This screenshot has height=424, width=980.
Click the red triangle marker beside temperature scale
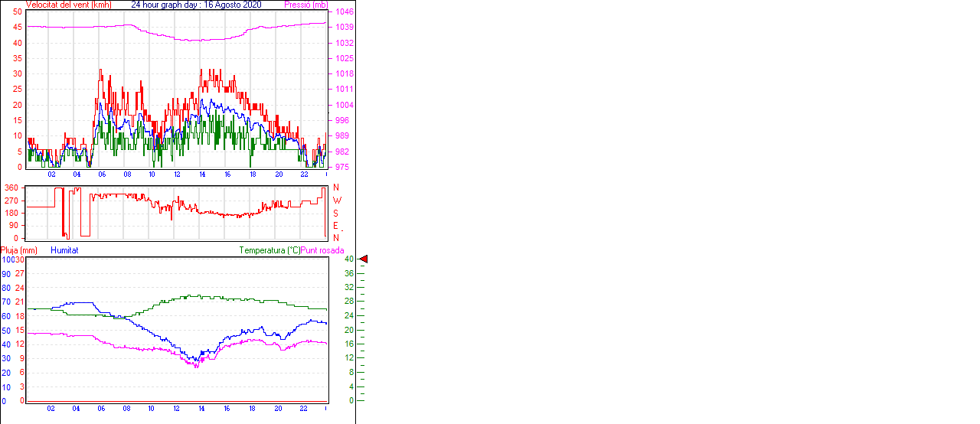point(364,259)
